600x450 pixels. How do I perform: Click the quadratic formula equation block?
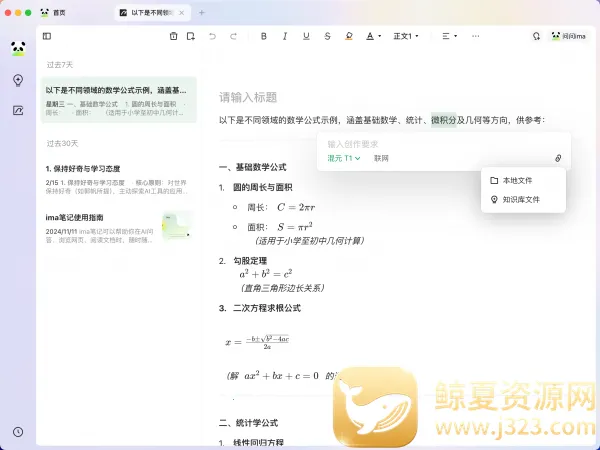pos(258,342)
